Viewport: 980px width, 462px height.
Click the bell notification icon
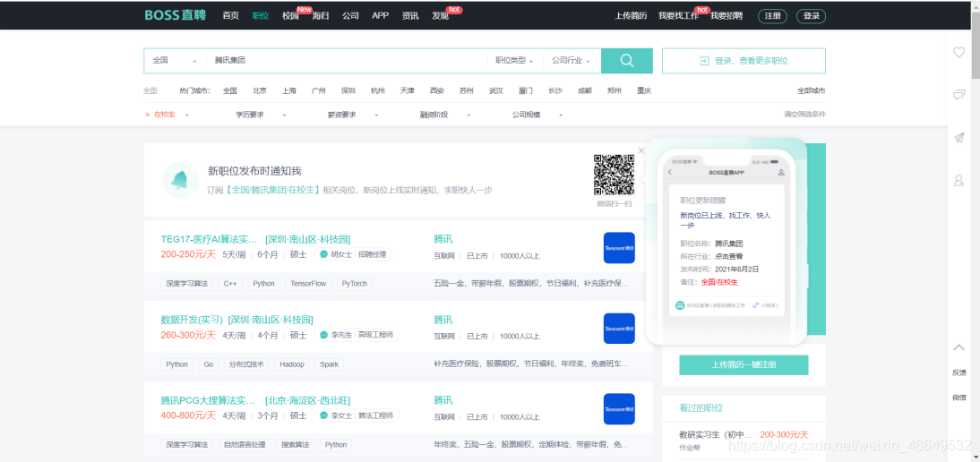181,180
